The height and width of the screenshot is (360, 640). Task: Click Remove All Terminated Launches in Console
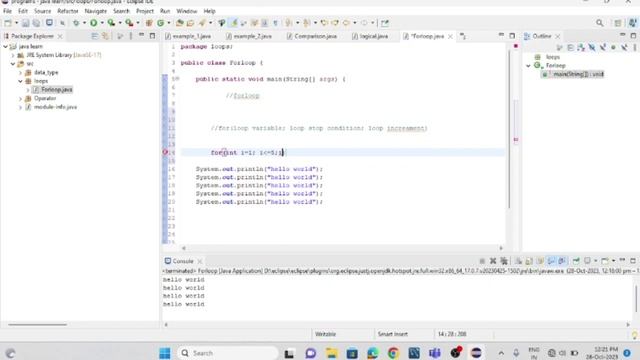504,261
